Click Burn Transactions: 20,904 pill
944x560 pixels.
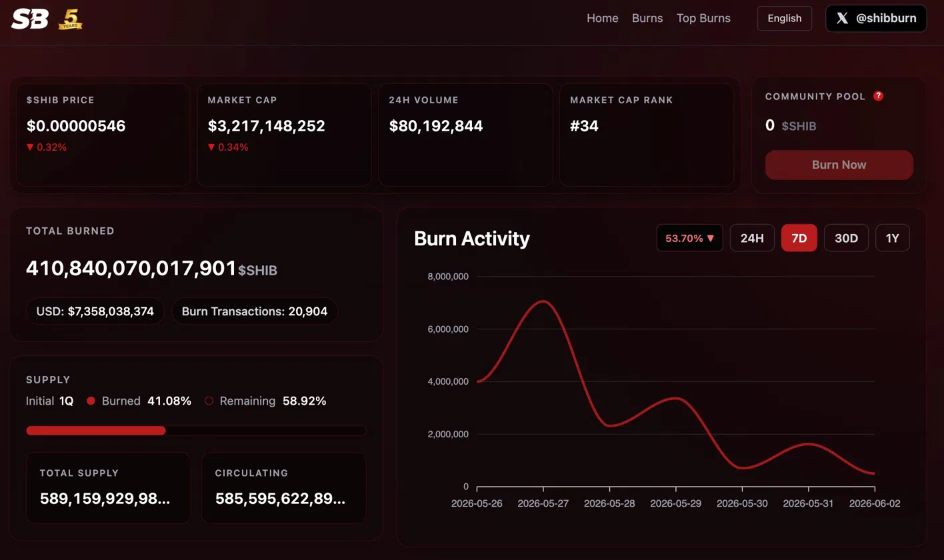pyautogui.click(x=255, y=311)
